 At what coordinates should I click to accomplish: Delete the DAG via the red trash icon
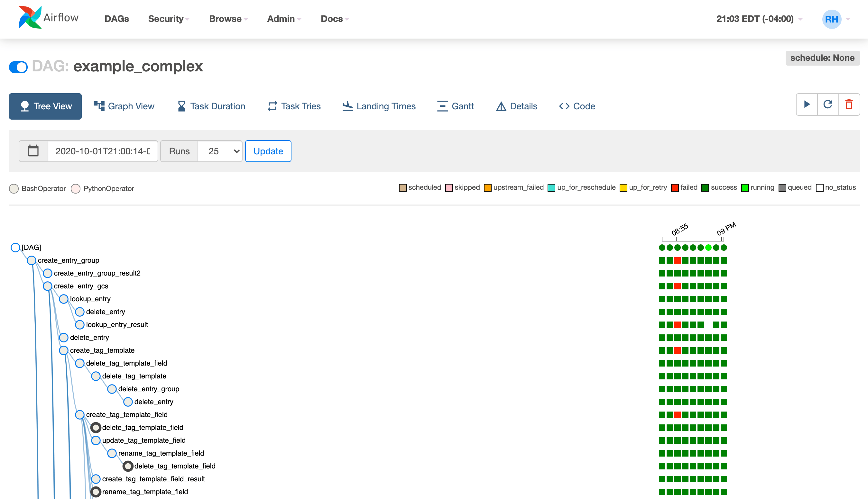click(849, 104)
